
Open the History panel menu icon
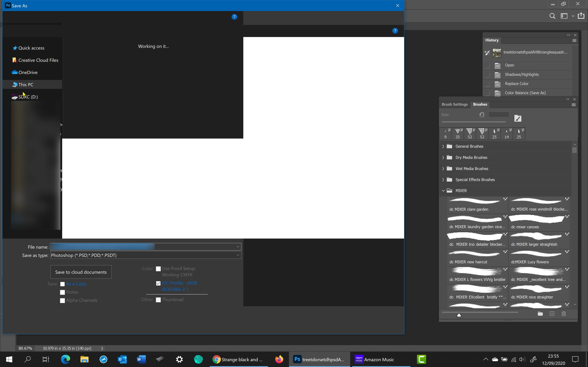coord(574,41)
